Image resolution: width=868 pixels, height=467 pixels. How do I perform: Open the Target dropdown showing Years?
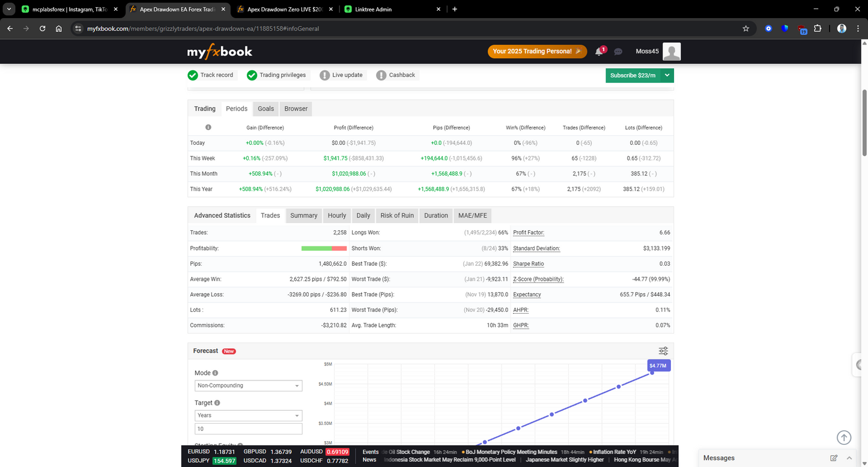[x=248, y=415]
